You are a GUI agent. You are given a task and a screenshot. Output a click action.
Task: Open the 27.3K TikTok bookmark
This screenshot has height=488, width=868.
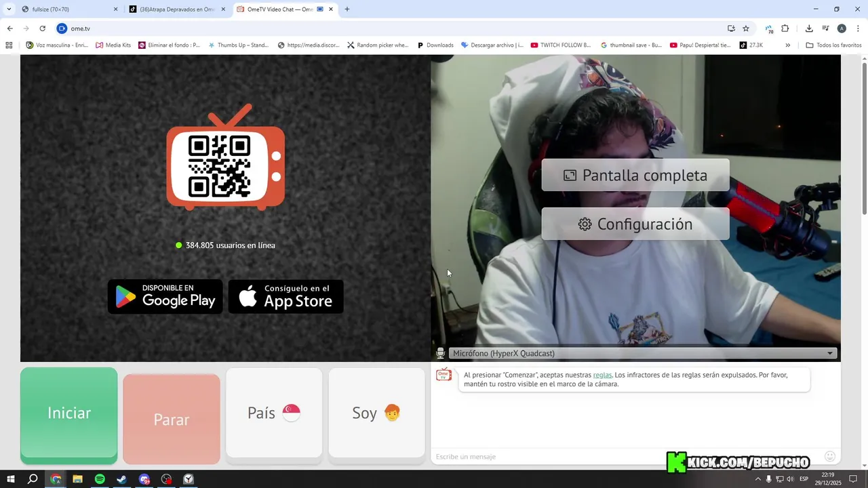click(751, 45)
